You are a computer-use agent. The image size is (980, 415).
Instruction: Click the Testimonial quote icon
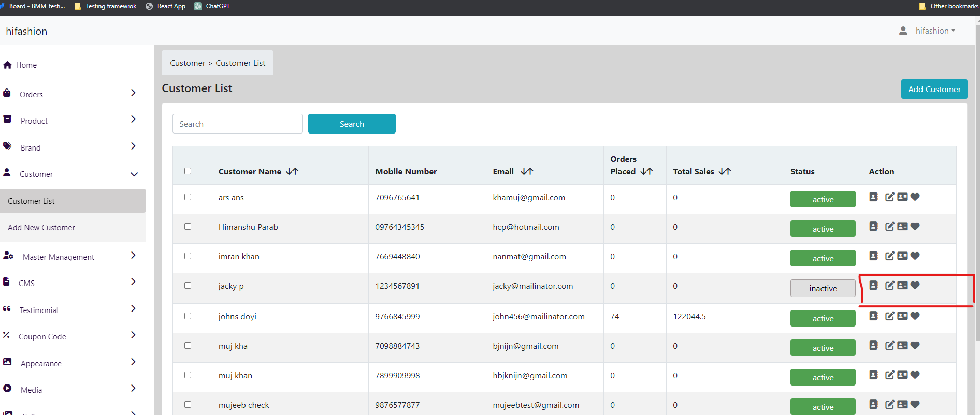click(7, 309)
